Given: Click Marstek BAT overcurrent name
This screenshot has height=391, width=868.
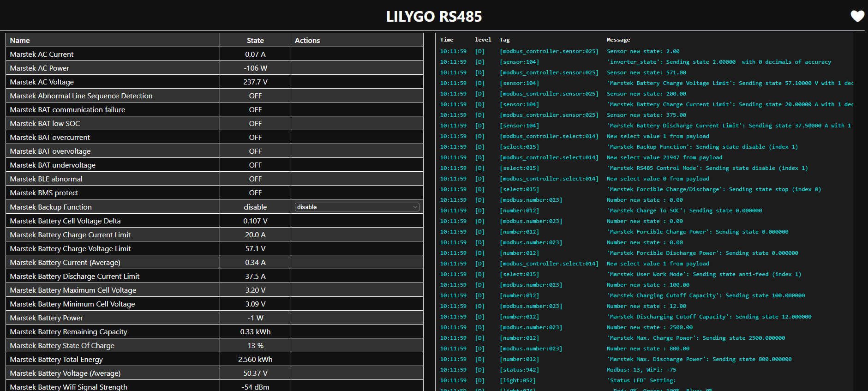Looking at the screenshot, I should [50, 137].
